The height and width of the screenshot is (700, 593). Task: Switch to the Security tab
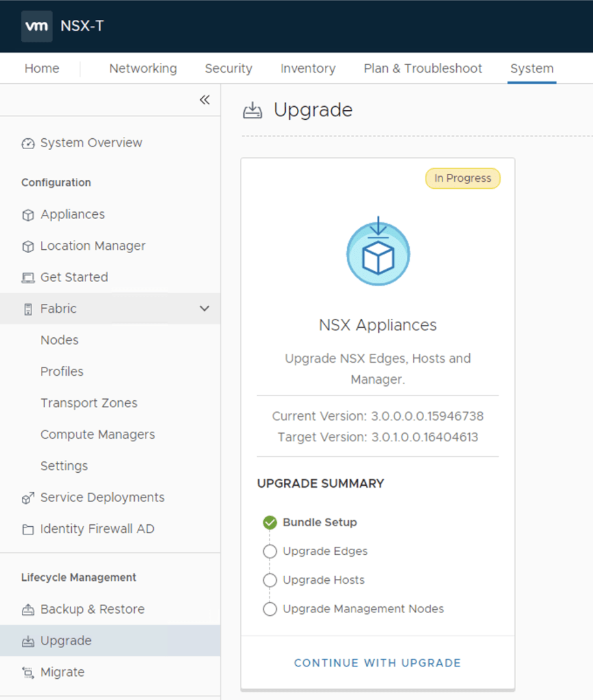(x=228, y=68)
